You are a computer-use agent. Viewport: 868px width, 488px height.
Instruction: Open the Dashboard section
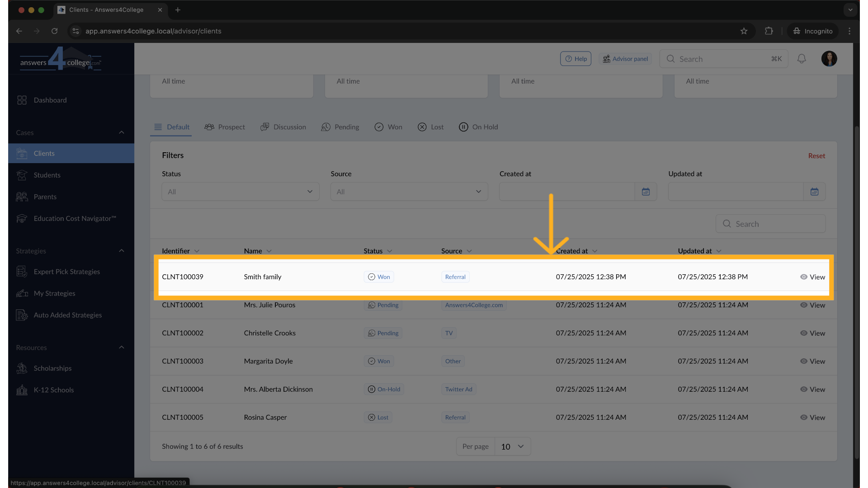tap(50, 100)
